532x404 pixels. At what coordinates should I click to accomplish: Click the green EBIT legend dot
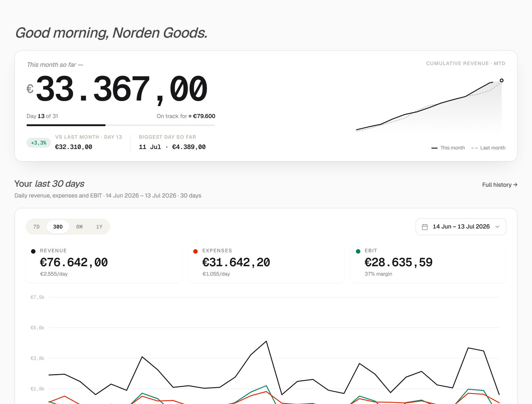[358, 251]
